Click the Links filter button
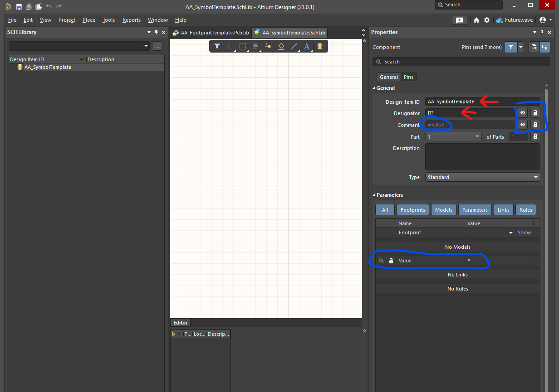This screenshot has width=559, height=392. click(504, 210)
